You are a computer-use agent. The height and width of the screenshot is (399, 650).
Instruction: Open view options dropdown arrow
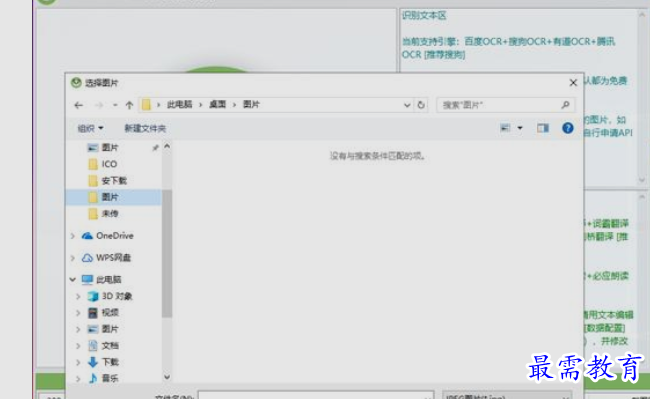point(520,128)
